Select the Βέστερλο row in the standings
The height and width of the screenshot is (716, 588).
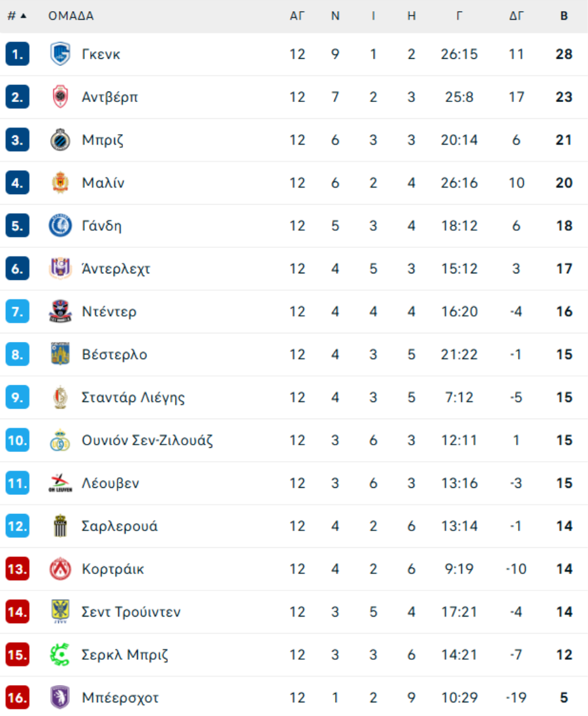(x=294, y=354)
